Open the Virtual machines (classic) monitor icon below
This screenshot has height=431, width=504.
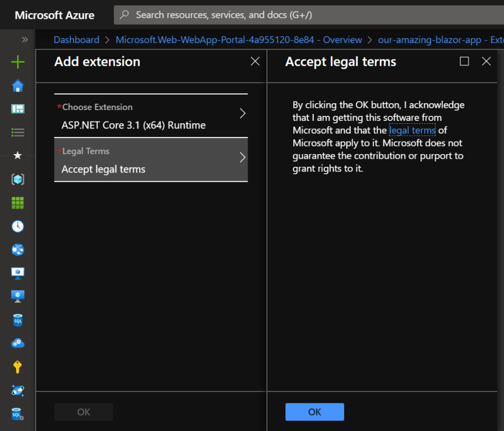pos(18,296)
